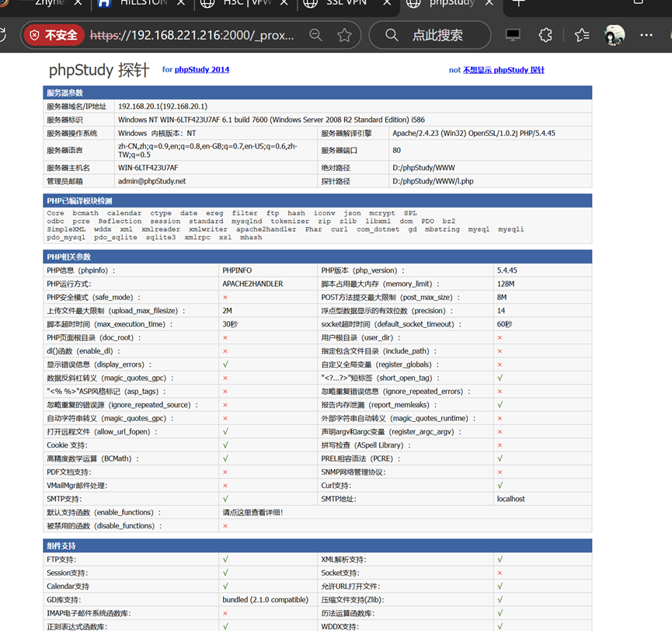
Task: Close the HSC VFW tab
Action: [284, 2]
